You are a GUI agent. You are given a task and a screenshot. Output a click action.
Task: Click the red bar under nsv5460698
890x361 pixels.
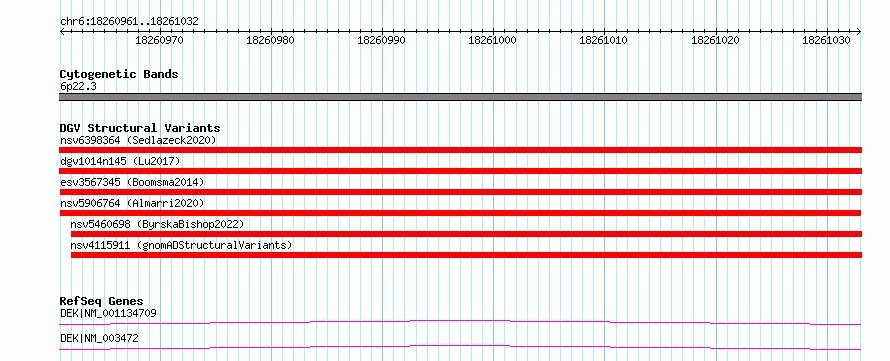[x=467, y=234]
